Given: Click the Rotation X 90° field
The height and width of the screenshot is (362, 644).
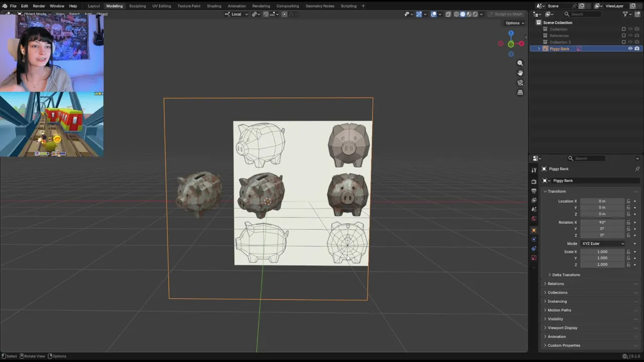Looking at the screenshot, I should 602,222.
